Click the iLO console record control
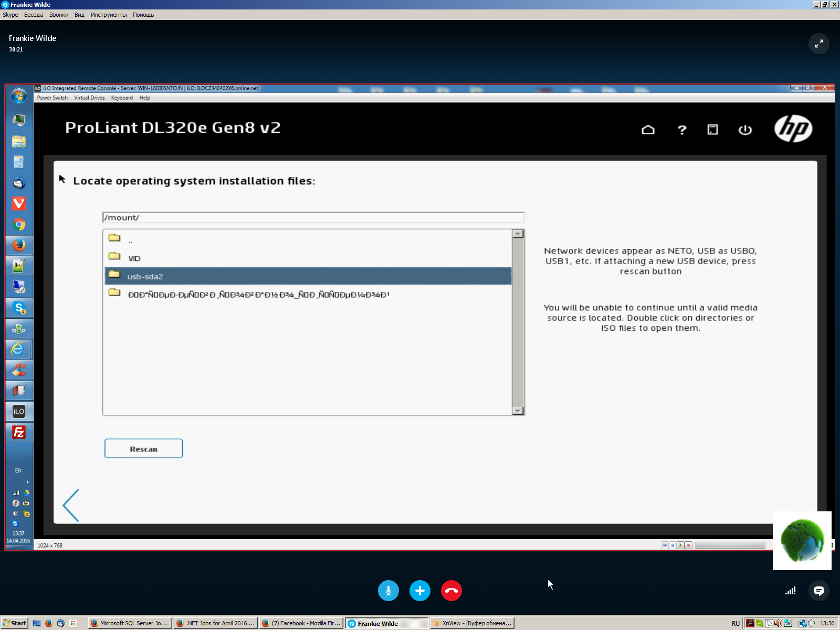Viewport: 840px width, 630px height. (688, 545)
